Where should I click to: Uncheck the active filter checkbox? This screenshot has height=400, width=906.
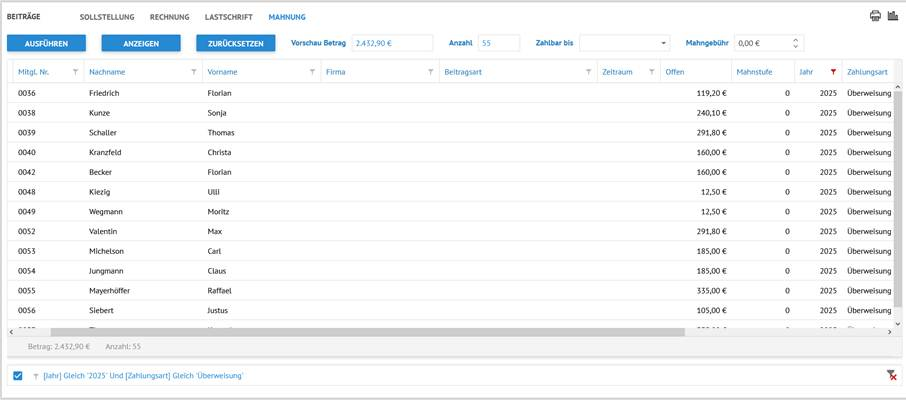tap(18, 376)
